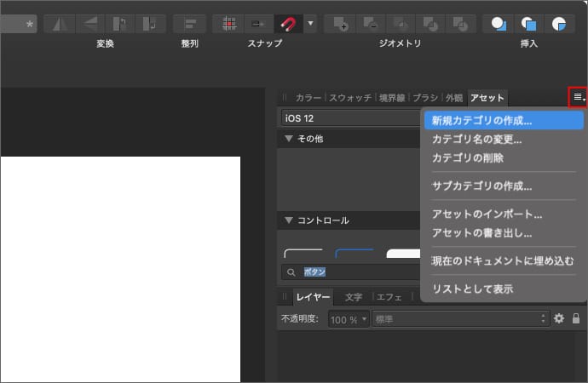Click the insert behind selection icon

(x=499, y=23)
